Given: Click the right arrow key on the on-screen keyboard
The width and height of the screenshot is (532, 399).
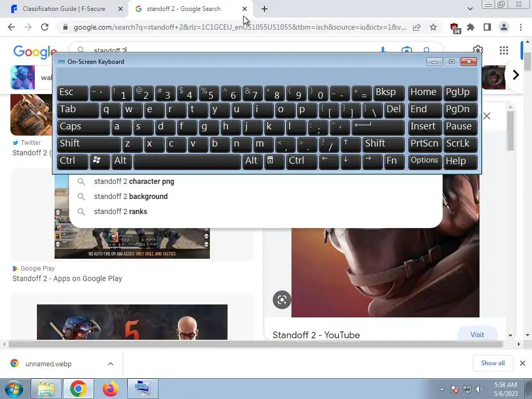Looking at the screenshot, I should 372,161.
